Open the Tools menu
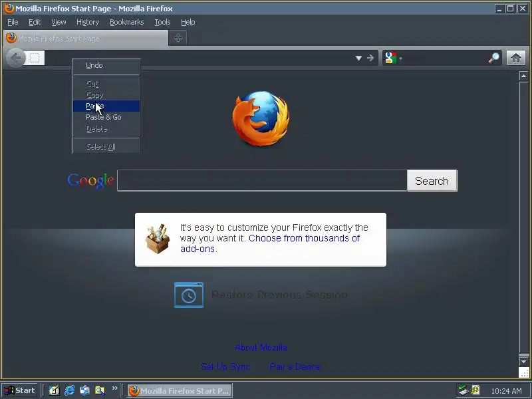The width and height of the screenshot is (532, 399). 162,22
